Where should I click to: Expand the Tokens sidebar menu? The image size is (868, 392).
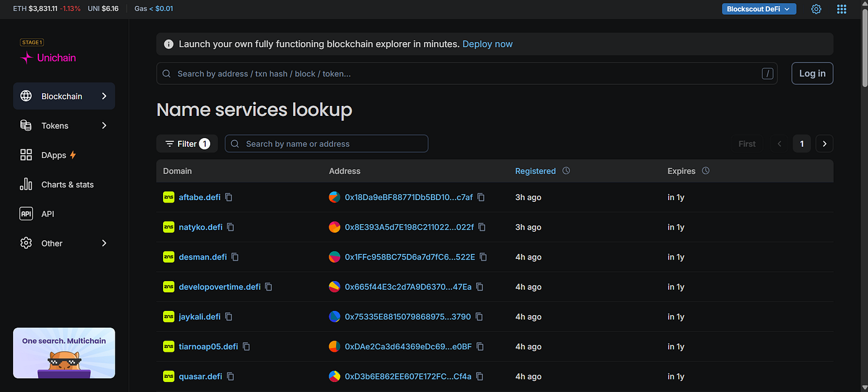[64, 126]
